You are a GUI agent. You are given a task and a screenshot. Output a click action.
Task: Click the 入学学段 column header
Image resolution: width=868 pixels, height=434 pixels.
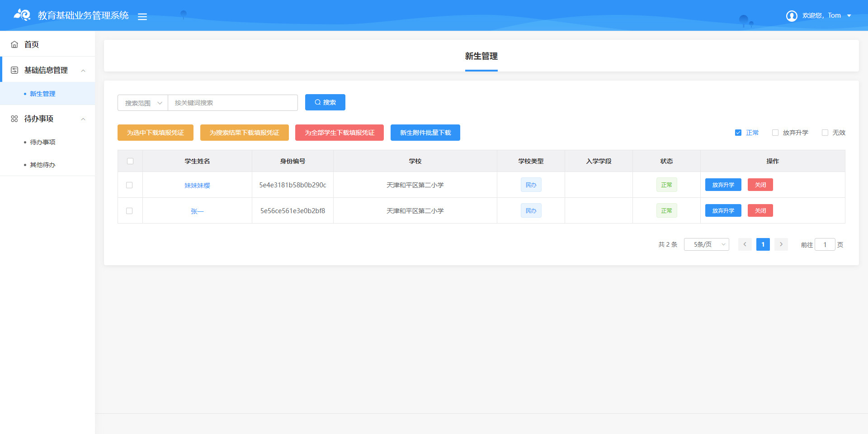coord(599,161)
